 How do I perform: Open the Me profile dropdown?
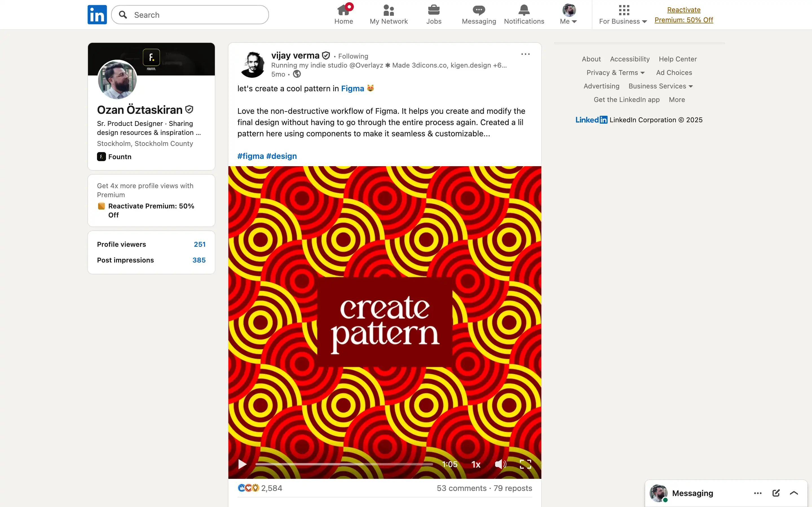(x=568, y=14)
